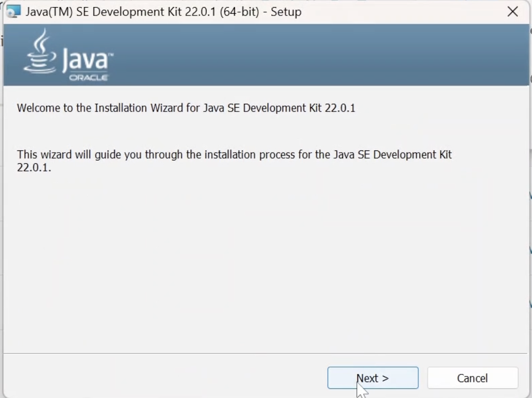This screenshot has height=398, width=532.
Task: Click the separator line above the buttons
Action: (265, 353)
